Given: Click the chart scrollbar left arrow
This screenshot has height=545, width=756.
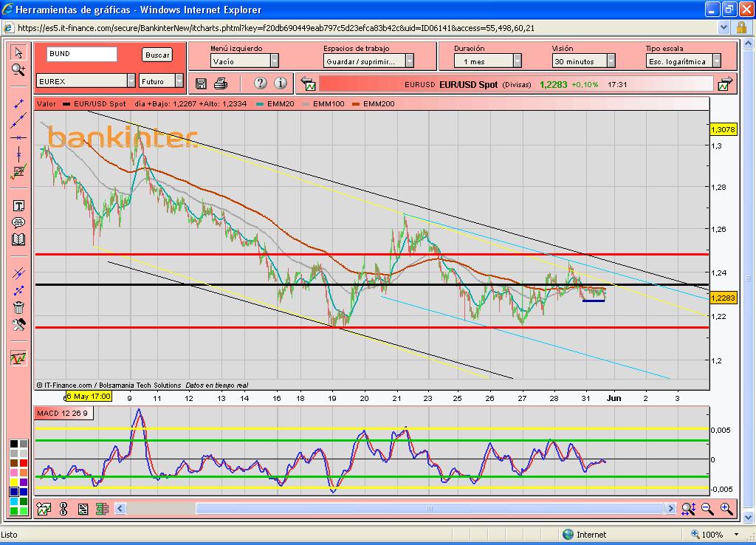Looking at the screenshot, I should pos(121,509).
